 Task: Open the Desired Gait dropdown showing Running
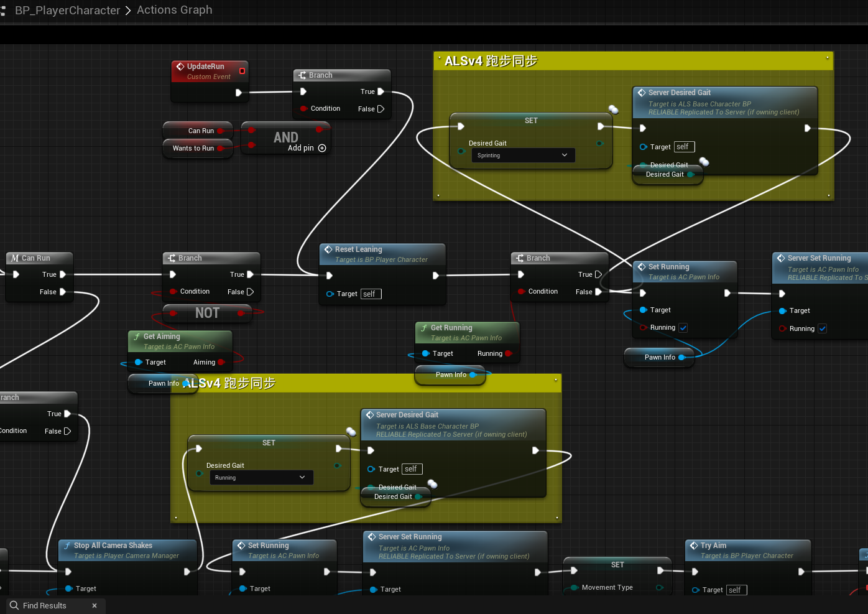261,477
